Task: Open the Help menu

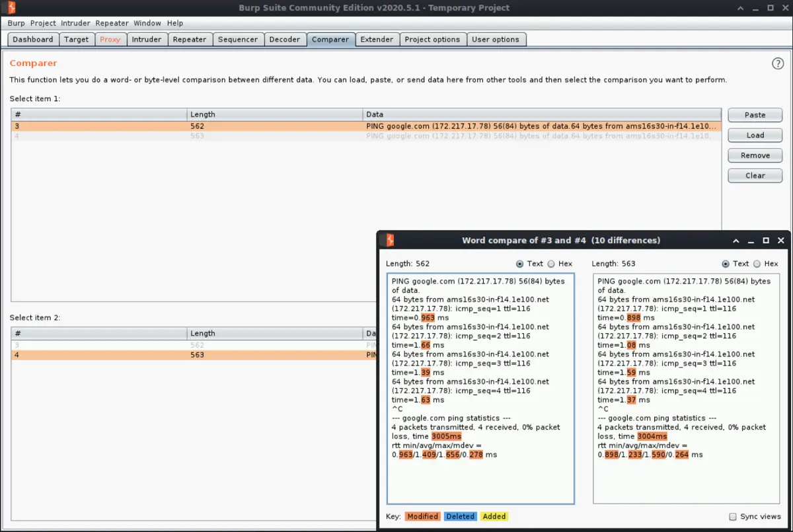Action: [175, 22]
